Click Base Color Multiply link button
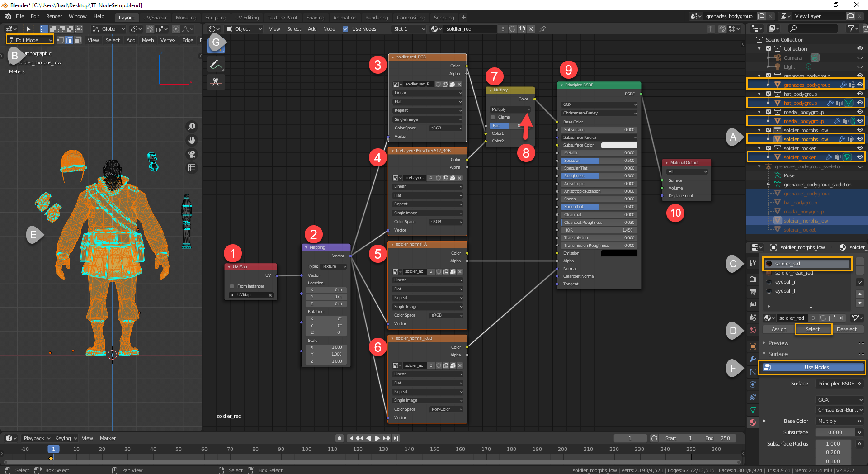868x474 pixels. pyautogui.click(x=840, y=421)
